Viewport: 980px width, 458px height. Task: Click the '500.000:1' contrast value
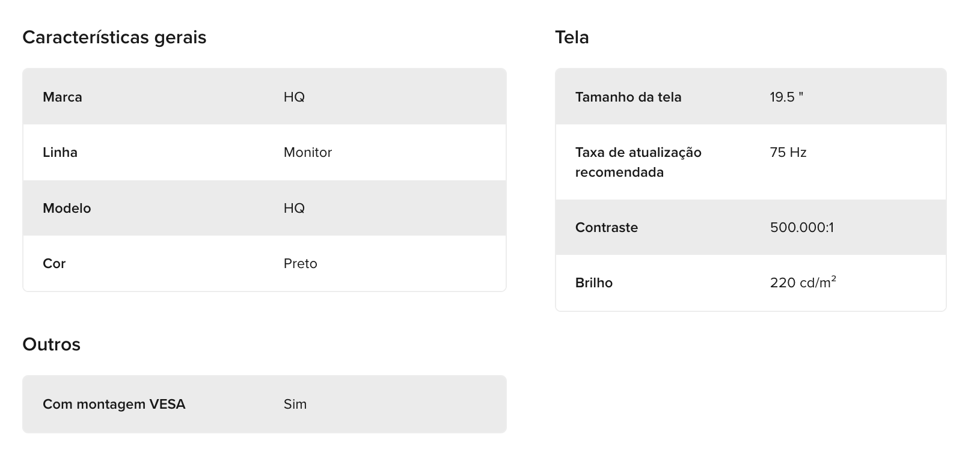tap(801, 227)
